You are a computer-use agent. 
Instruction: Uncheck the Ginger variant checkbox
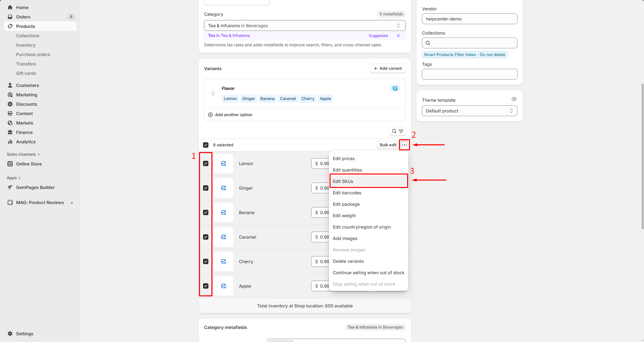pos(206,188)
